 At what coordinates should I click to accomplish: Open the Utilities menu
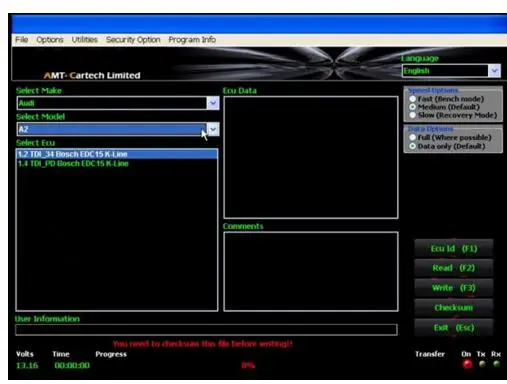point(85,40)
